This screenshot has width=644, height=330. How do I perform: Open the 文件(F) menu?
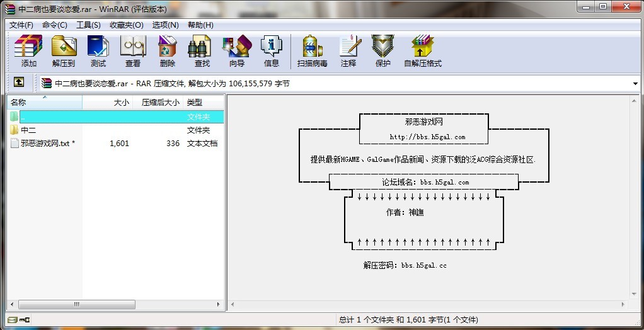[x=21, y=25]
